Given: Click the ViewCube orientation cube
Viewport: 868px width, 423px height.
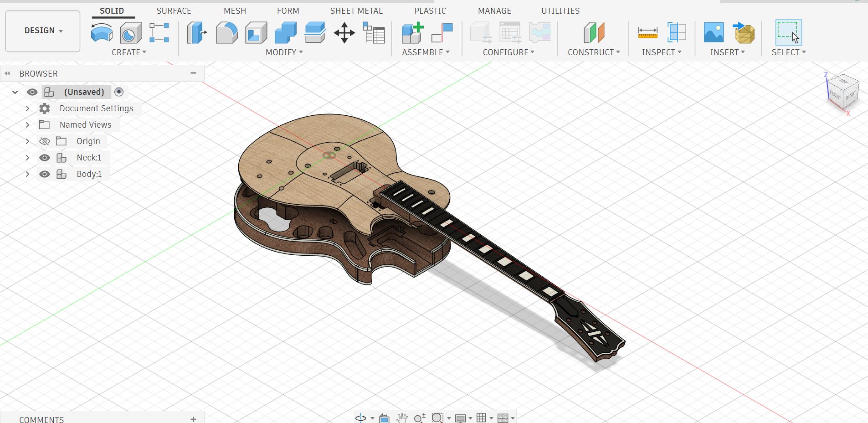Looking at the screenshot, I should [x=843, y=92].
